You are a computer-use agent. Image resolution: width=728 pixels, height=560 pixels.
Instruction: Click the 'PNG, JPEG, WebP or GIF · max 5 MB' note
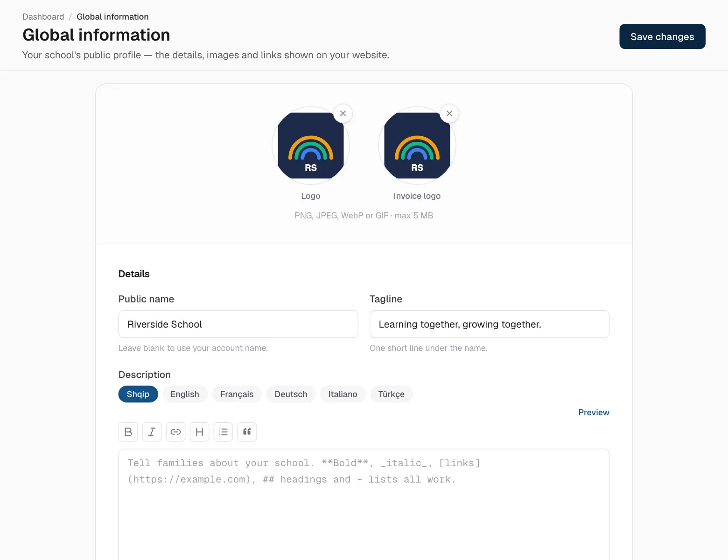[364, 215]
